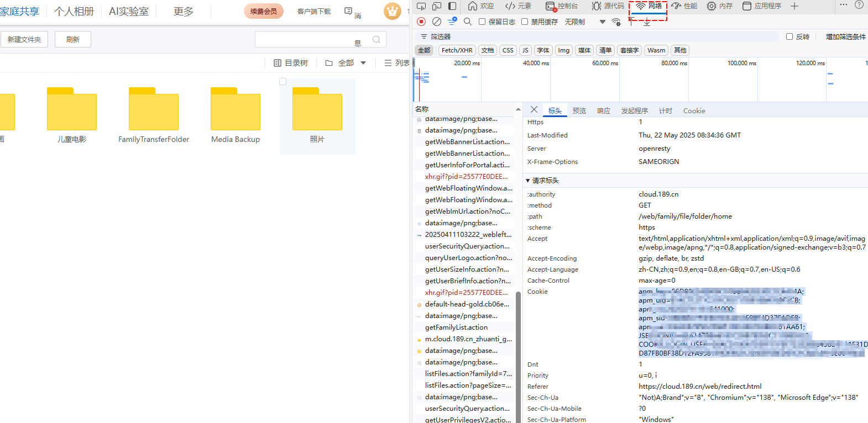
Task: Click the inspect element picker icon
Action: point(421,6)
